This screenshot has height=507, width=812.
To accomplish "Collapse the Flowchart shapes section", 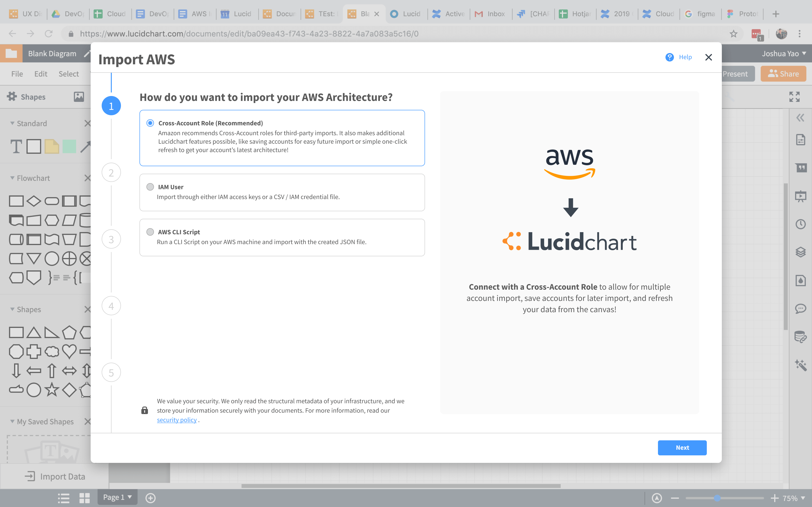I will tap(12, 178).
